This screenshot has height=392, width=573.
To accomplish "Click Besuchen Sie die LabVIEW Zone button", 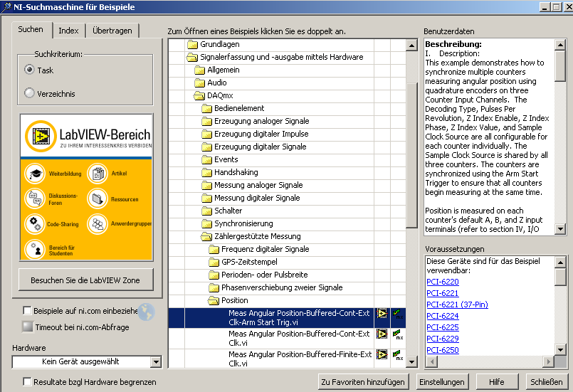I will [x=85, y=280].
